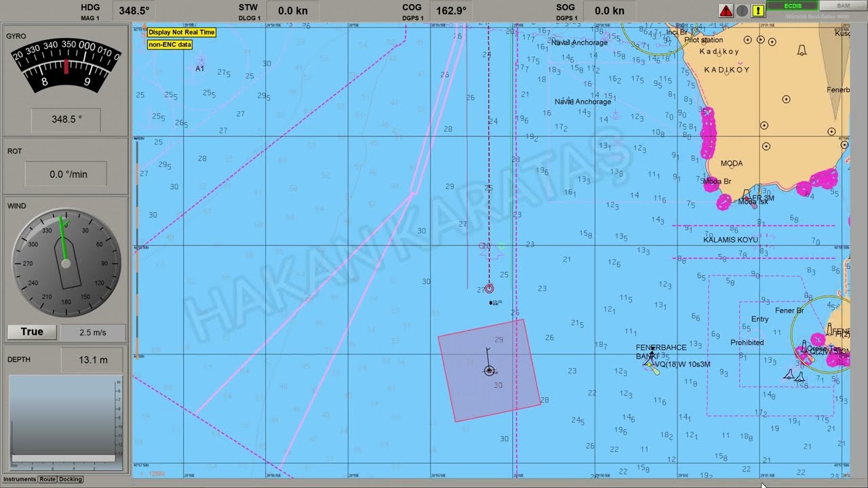Click the upper Naval Anchorage label
Viewport: 868px width, 488px height.
[579, 43]
